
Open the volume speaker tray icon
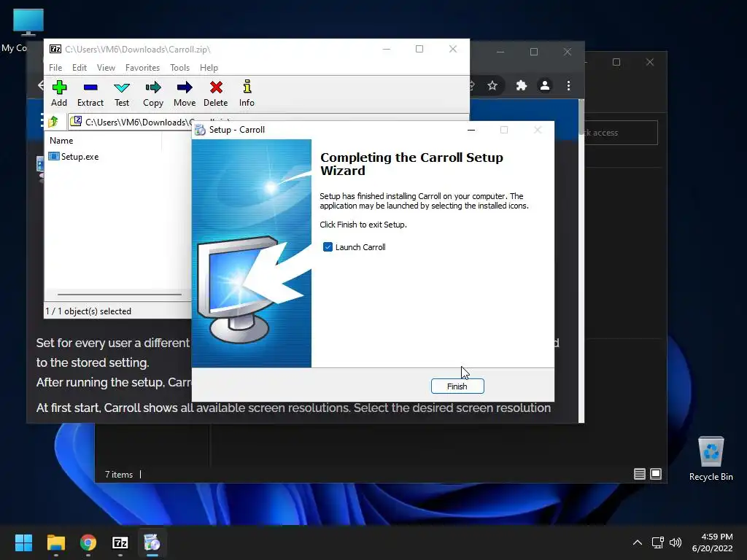tap(676, 542)
